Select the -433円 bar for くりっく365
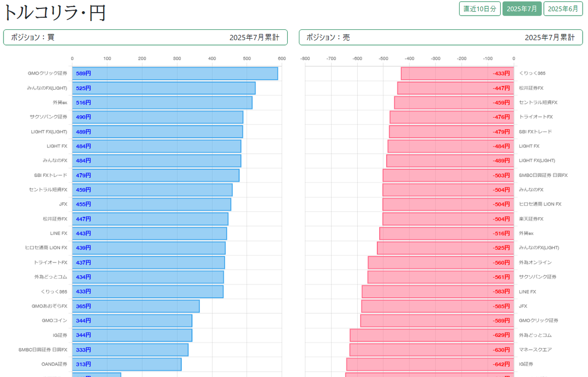Viewport: 588px width, 377px height. [457, 73]
